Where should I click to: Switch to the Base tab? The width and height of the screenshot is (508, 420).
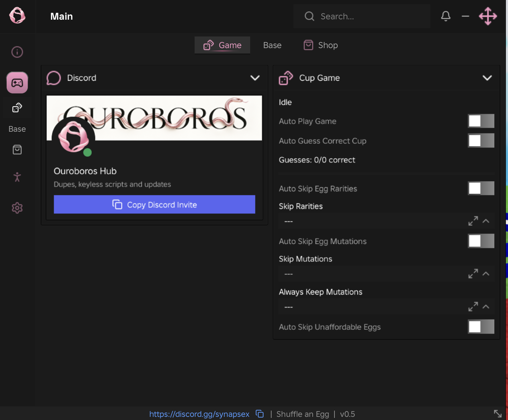(272, 45)
